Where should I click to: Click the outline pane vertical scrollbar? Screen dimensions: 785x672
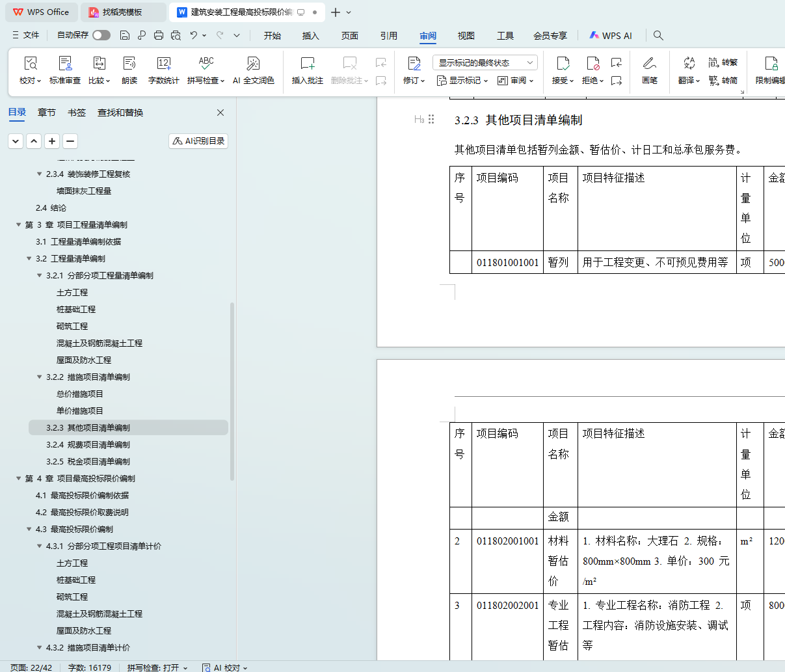(x=232, y=390)
